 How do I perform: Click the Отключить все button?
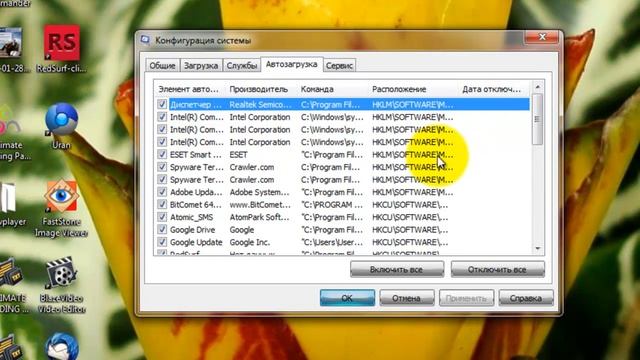[498, 269]
